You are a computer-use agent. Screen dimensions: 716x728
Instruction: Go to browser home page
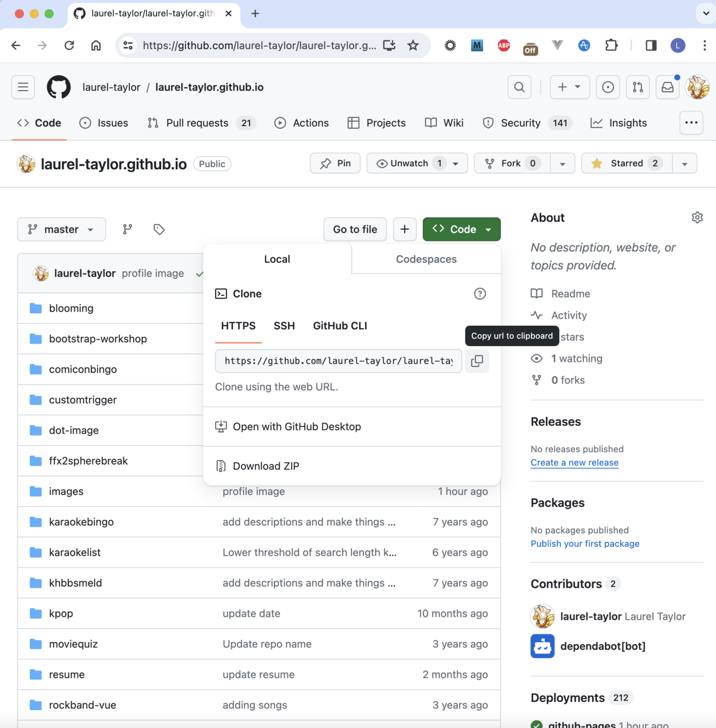(96, 45)
